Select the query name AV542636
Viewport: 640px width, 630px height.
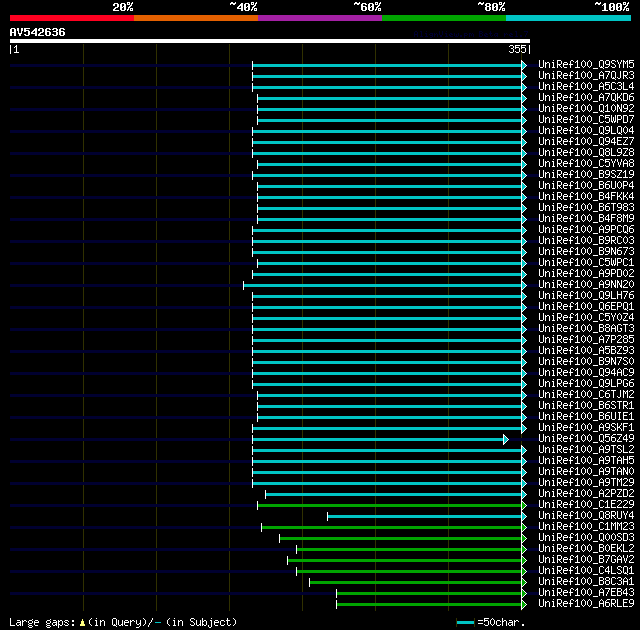pyautogui.click(x=38, y=32)
